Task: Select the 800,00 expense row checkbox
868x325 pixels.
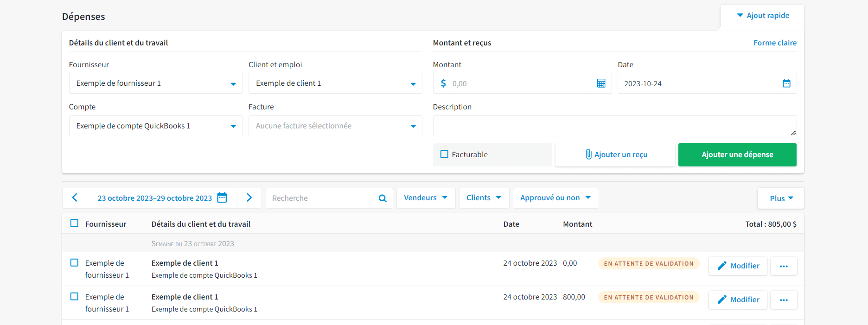Action: tap(74, 296)
